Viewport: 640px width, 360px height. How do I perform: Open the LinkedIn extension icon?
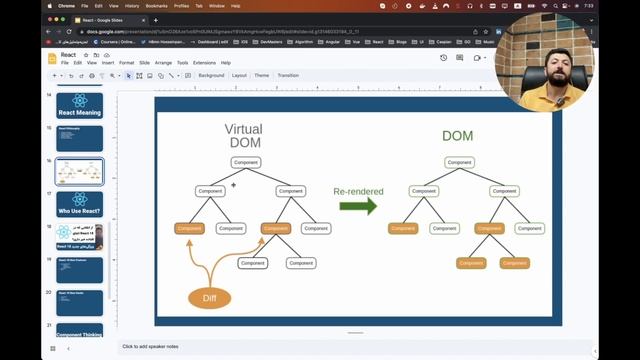click(x=499, y=31)
